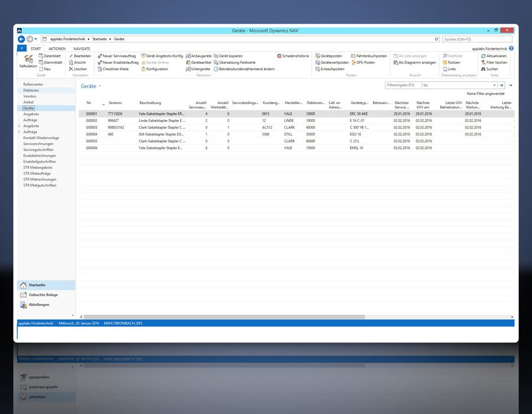Go back with the blue arrow
This screenshot has height=414, width=532.
pos(21,39)
